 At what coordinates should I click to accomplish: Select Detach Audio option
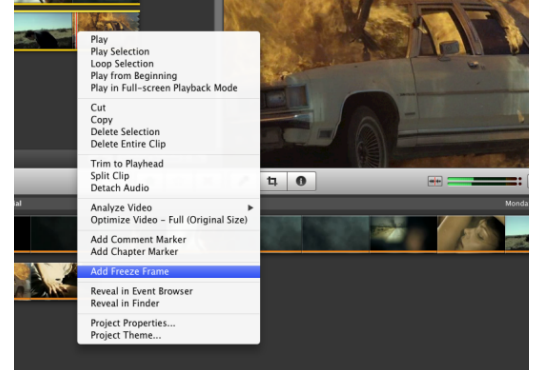[168, 188]
